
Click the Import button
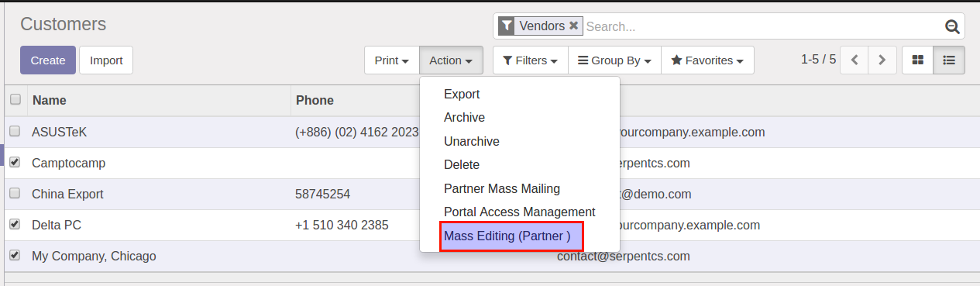[x=106, y=60]
